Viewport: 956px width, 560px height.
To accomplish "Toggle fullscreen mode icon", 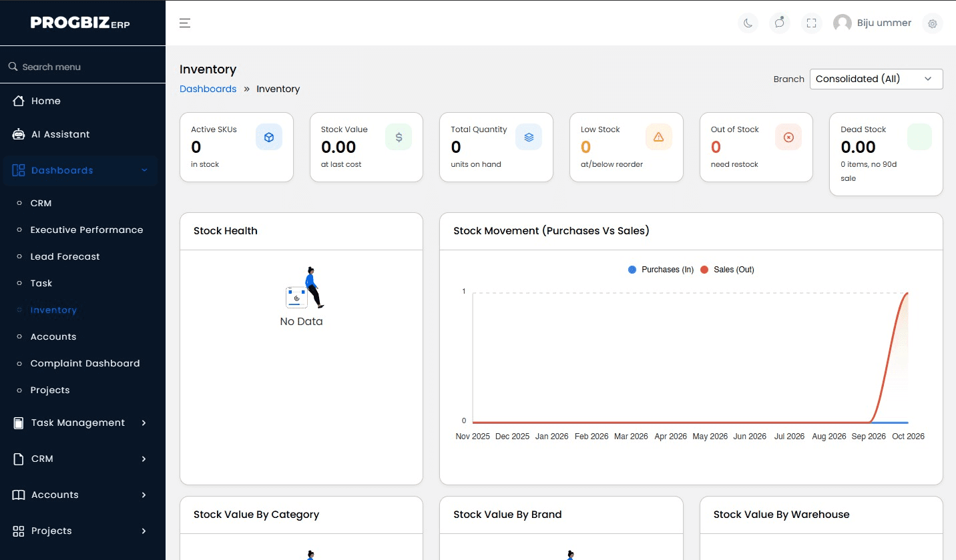I will (x=811, y=23).
